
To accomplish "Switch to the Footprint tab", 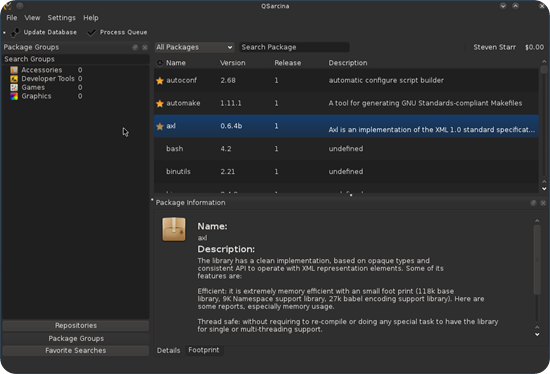I will (x=204, y=350).
